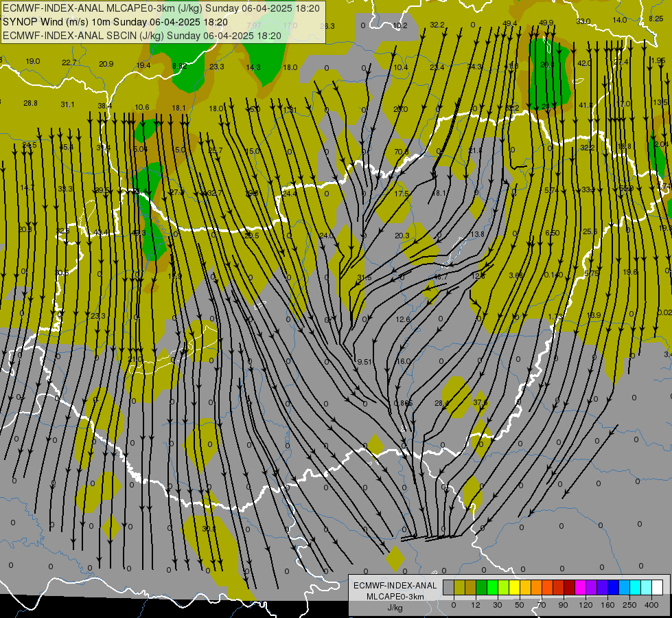Screen dimensions: 672x618
Task: Click the map value '16.0'
Action: point(404,362)
